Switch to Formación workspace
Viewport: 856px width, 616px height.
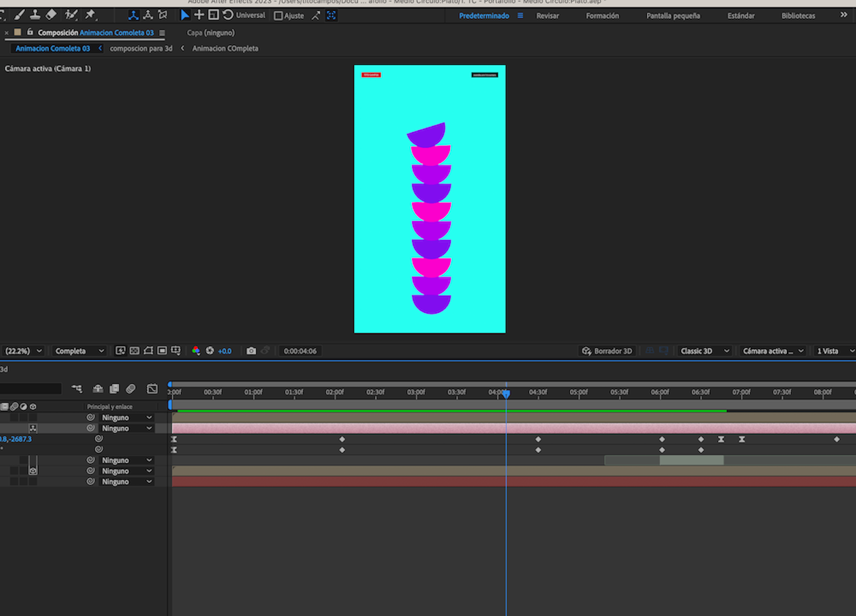pos(602,16)
